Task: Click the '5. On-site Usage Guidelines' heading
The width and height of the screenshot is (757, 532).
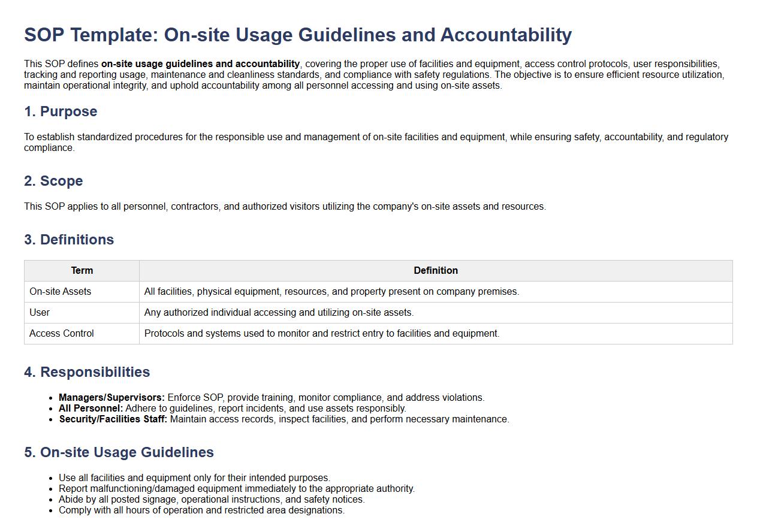Action: click(119, 452)
